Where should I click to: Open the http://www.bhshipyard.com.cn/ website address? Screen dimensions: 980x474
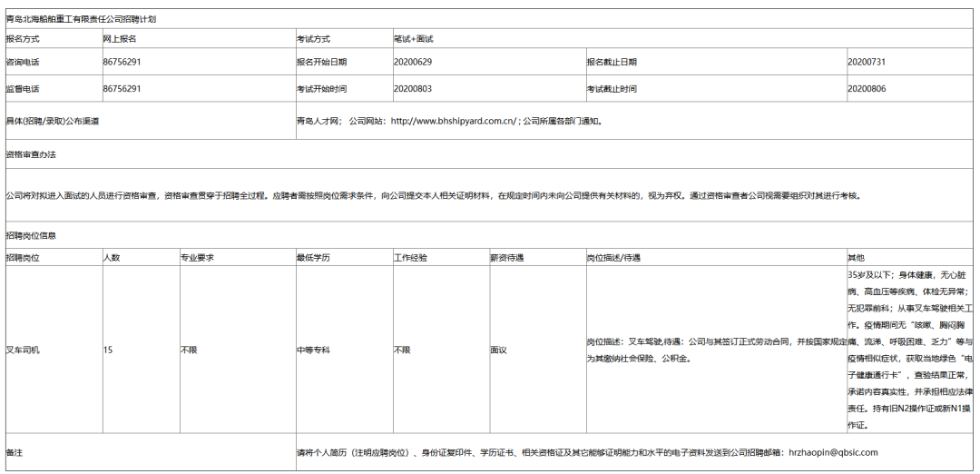pyautogui.click(x=455, y=122)
